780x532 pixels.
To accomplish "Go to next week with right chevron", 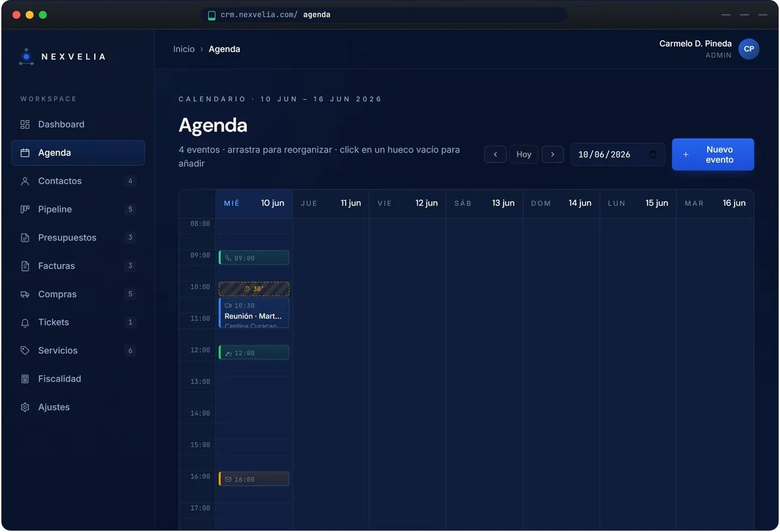I will pyautogui.click(x=552, y=155).
